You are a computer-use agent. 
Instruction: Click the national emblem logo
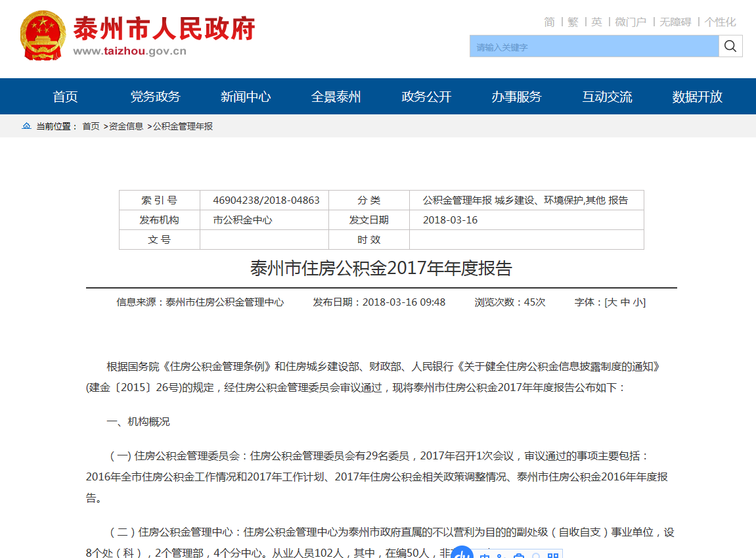pos(43,36)
